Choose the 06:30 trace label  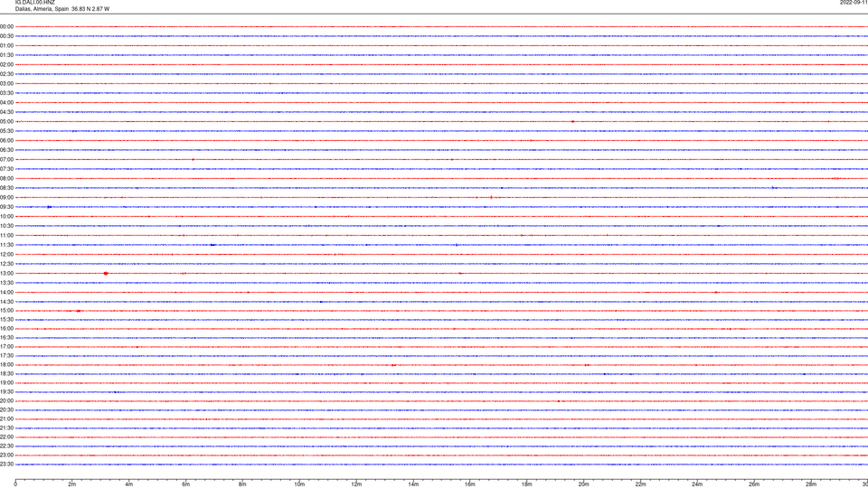[6, 150]
